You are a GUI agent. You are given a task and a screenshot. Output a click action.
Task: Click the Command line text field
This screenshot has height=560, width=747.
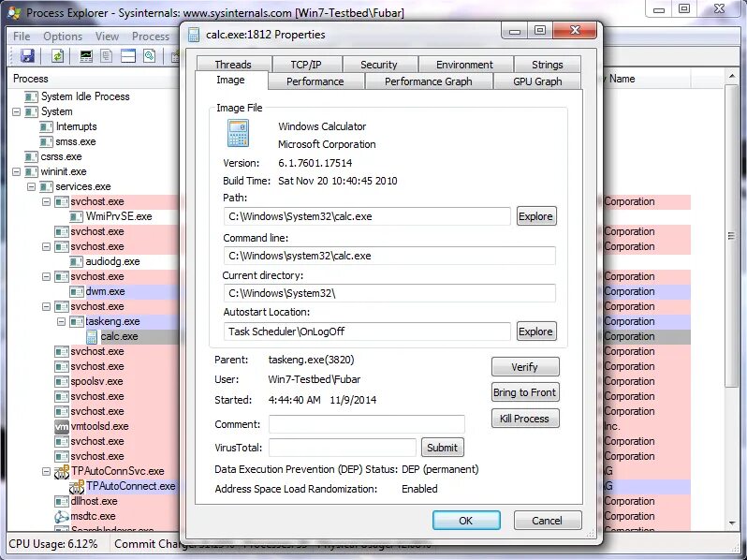tap(389, 256)
